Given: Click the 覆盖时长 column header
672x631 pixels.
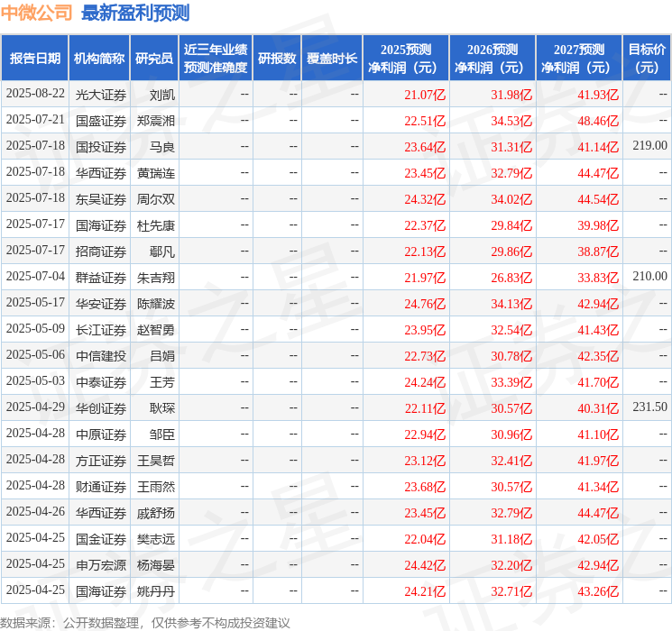Looking at the screenshot, I should point(332,58).
